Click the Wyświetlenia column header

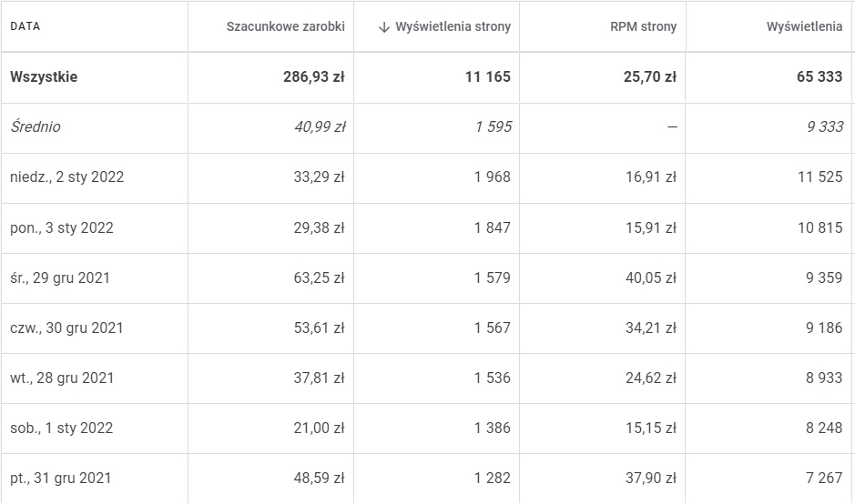pos(804,27)
